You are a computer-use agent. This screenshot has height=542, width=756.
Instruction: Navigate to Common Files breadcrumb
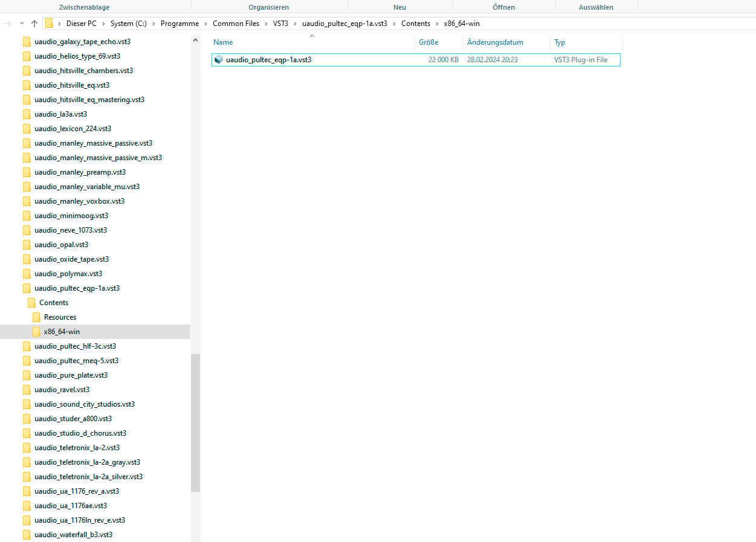[236, 24]
